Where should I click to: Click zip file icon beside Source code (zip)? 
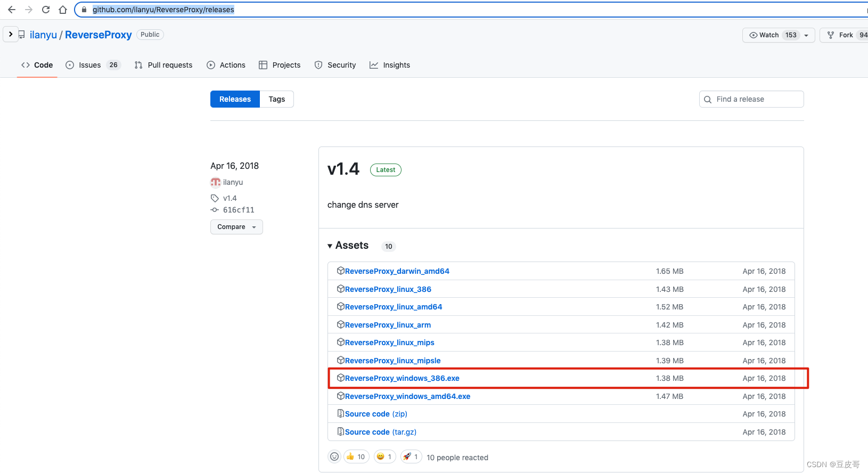tap(341, 413)
